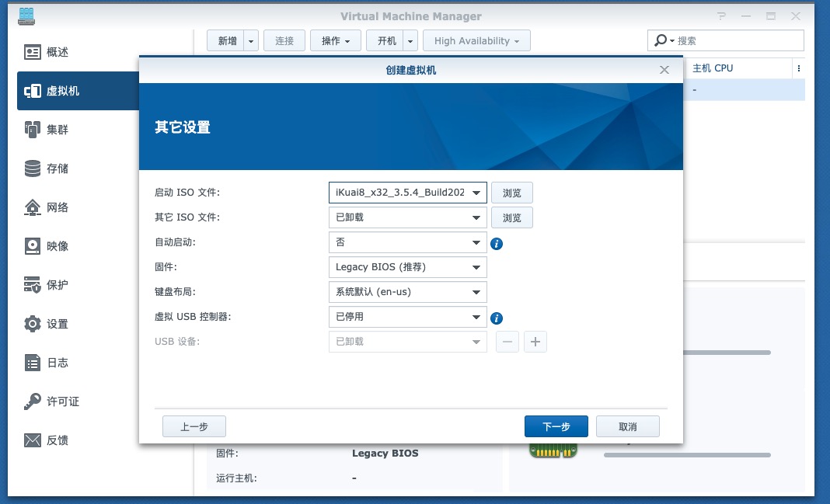
Task: Open the 许可证 license sidebar item
Action: (x=78, y=401)
